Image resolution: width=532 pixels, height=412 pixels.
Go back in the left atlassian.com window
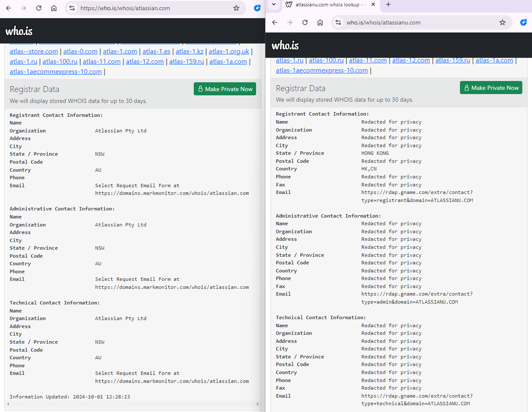(x=9, y=8)
